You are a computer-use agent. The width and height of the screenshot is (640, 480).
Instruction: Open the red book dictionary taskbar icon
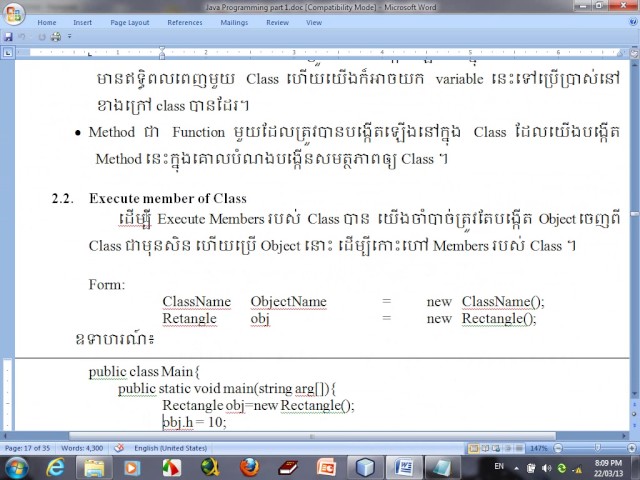tap(288, 468)
